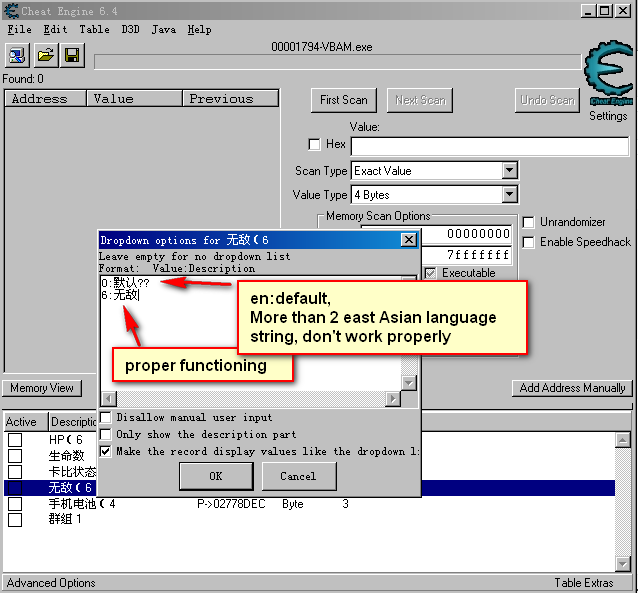Open the Table menu
Viewport: 638px width, 593px height.
click(94, 30)
